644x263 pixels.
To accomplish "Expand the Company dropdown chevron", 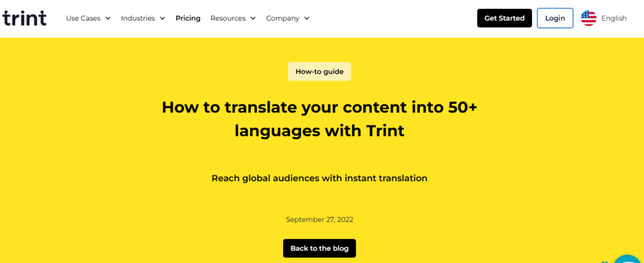I will (x=307, y=18).
